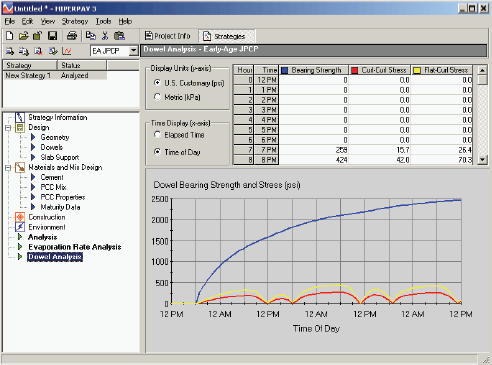Choose Time of Day for x-axis
This screenshot has width=492, height=365.
point(157,152)
